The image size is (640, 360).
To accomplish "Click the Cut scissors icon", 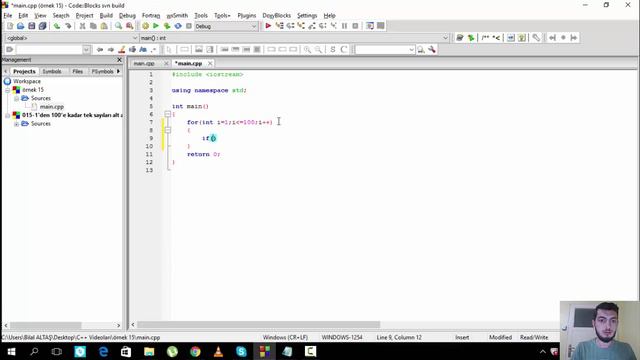I will click(82, 26).
